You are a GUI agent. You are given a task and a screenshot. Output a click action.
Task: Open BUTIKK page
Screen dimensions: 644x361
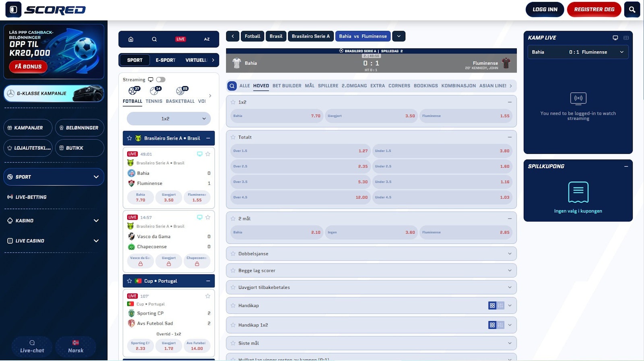79,148
